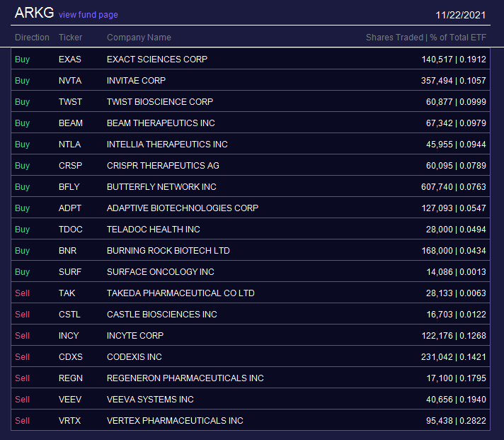The width and height of the screenshot is (504, 440).
Task: Select the BEAM ticker cell
Action: tap(70, 123)
